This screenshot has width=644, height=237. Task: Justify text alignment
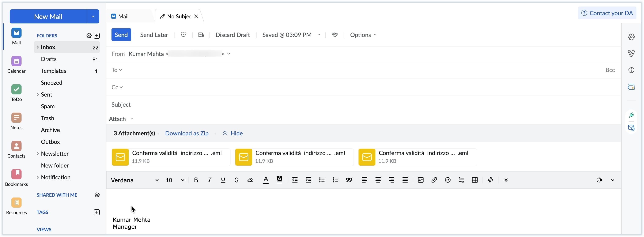pyautogui.click(x=405, y=180)
